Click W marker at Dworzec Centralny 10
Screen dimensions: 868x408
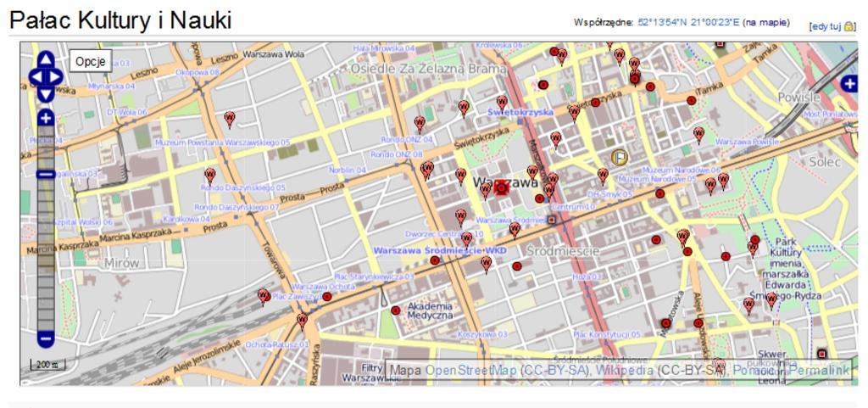467,239
